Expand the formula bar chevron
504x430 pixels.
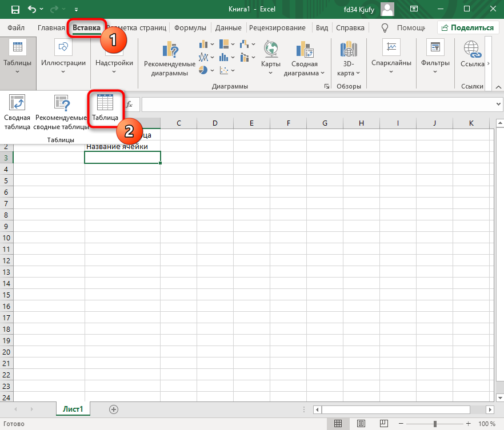(498, 105)
